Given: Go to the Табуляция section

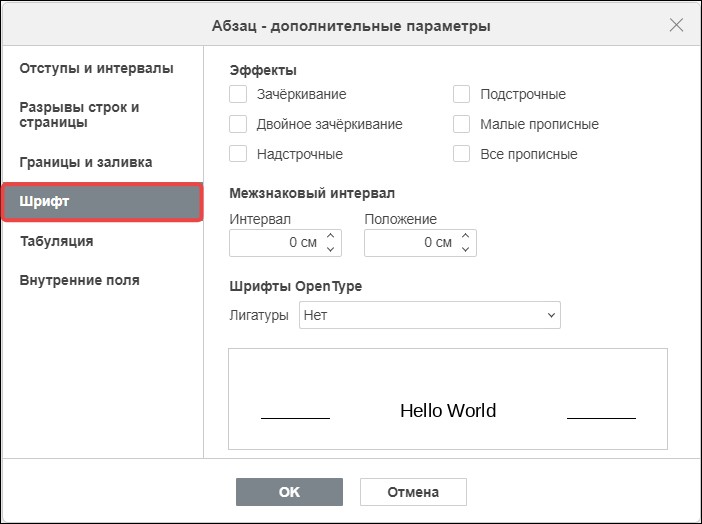Looking at the screenshot, I should [x=56, y=241].
